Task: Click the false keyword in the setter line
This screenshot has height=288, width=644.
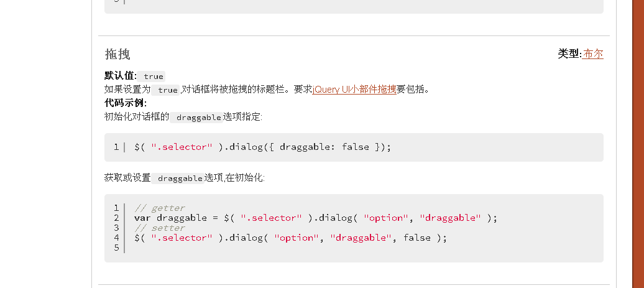Action: (x=417, y=238)
